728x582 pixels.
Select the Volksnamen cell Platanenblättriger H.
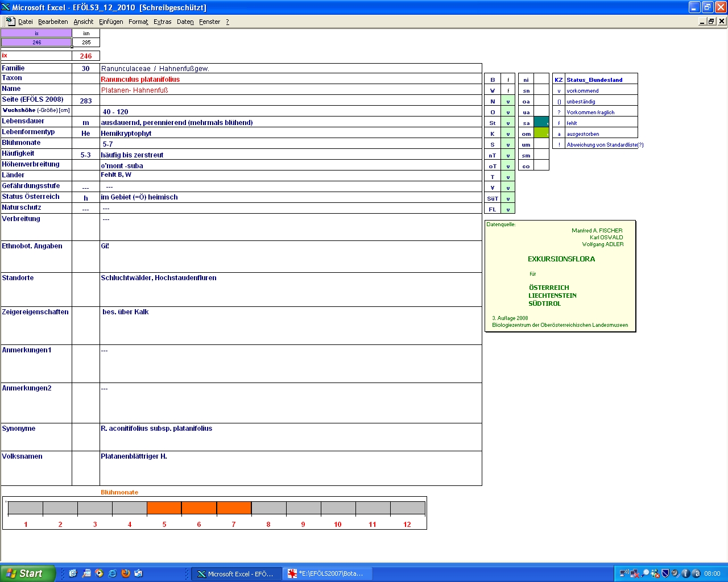[291, 468]
